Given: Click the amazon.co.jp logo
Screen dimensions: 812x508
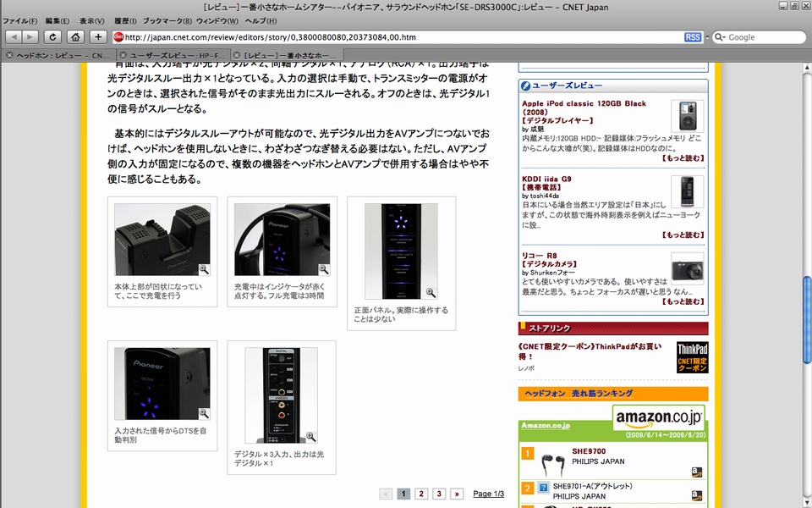Looking at the screenshot, I should click(x=659, y=417).
